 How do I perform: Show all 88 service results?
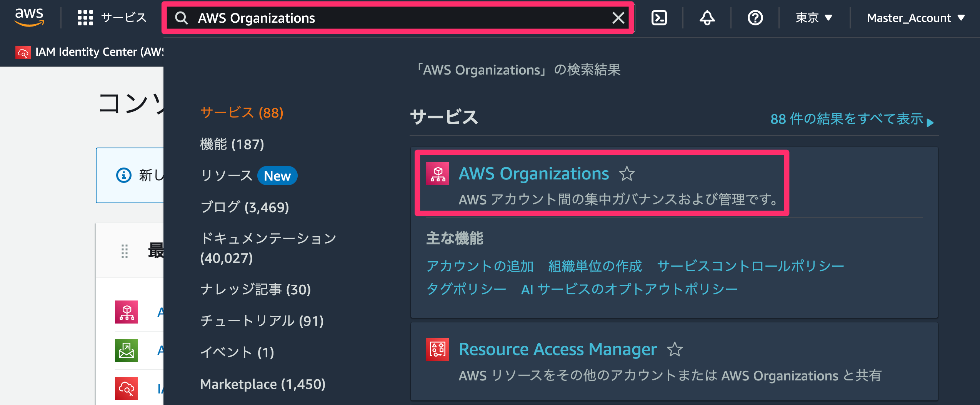[852, 119]
